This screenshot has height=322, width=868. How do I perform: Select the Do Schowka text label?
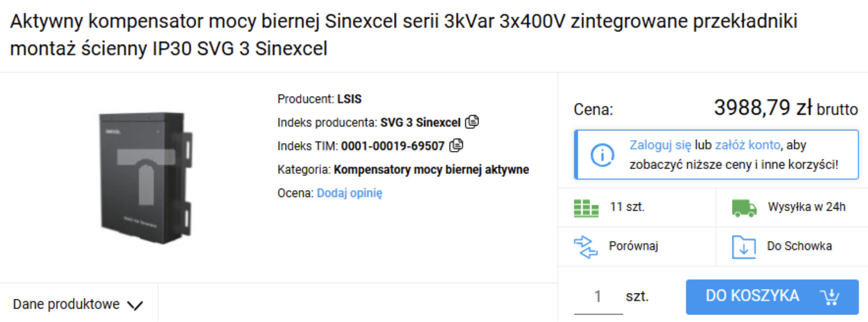(x=799, y=246)
